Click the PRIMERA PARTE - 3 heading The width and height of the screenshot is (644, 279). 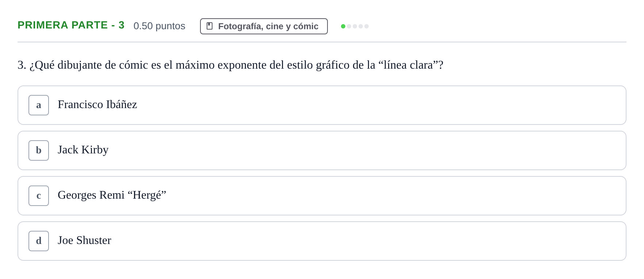click(71, 25)
